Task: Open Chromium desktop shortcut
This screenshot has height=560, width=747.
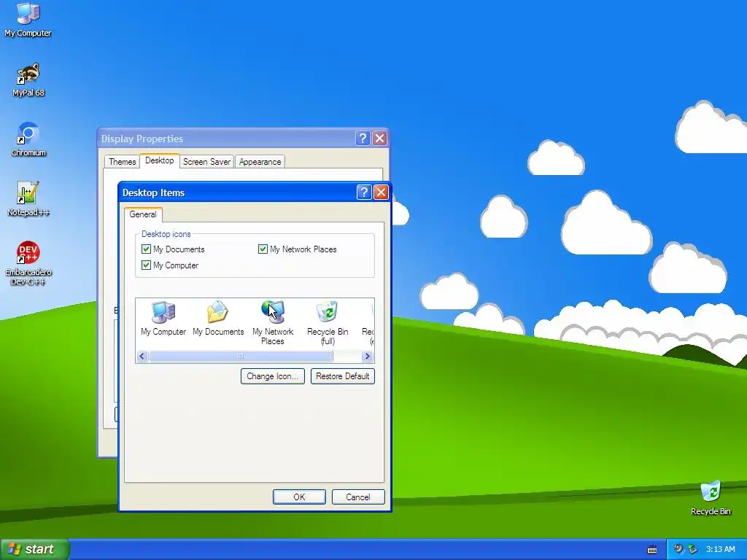Action: (x=28, y=139)
